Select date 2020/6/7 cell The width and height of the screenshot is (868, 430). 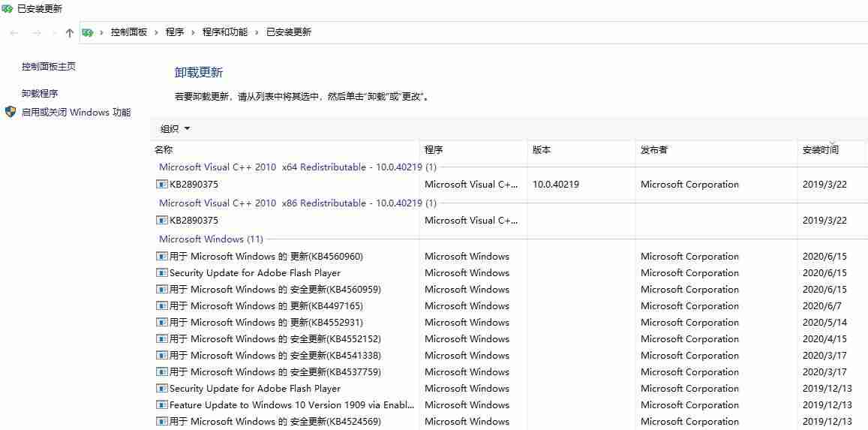[821, 306]
